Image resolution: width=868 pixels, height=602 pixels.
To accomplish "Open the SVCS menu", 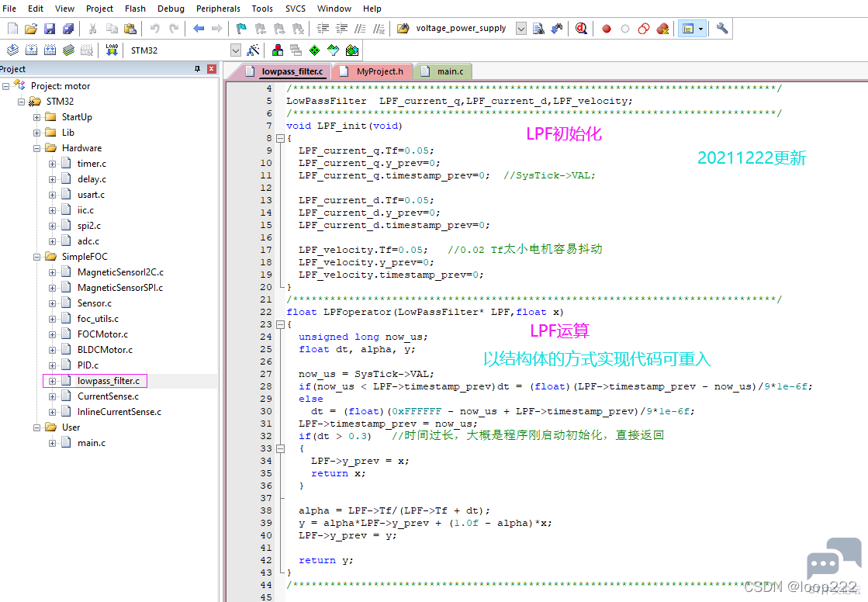I will [x=295, y=9].
